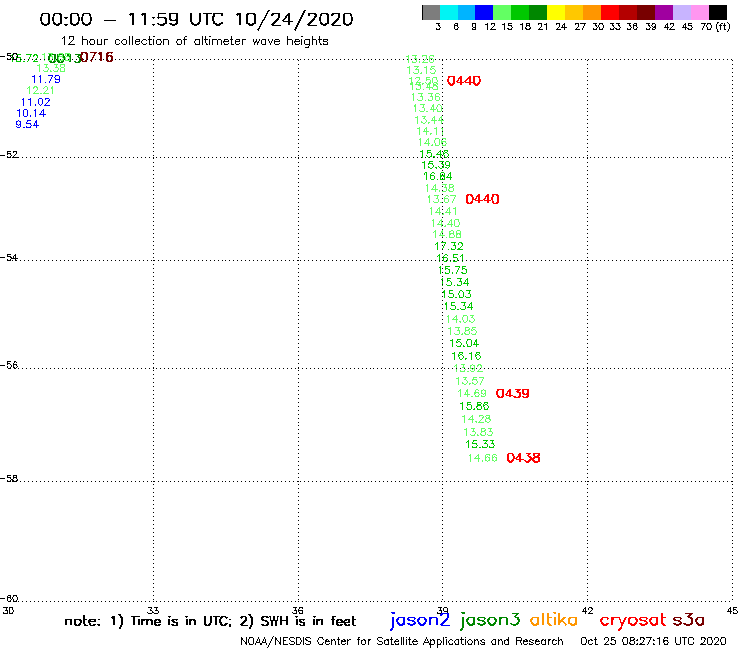Click the latitude axis label -58
Image resolution: width=740 pixels, height=650 pixels.
click(9, 478)
